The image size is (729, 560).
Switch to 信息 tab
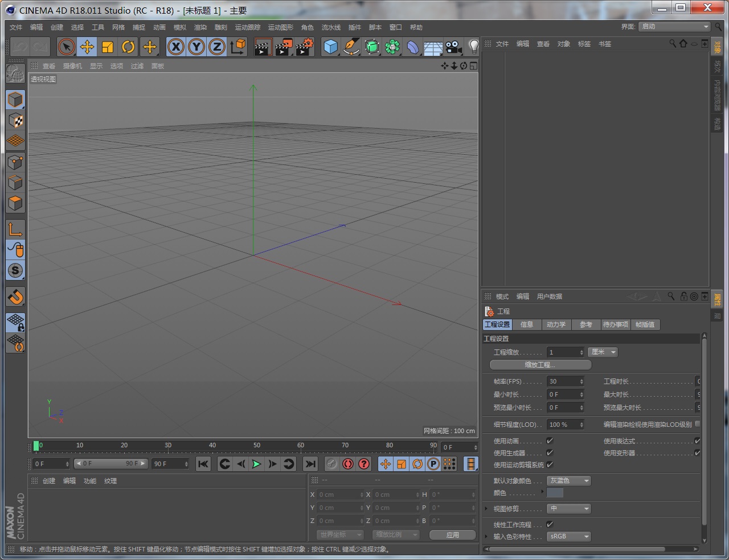pos(527,324)
